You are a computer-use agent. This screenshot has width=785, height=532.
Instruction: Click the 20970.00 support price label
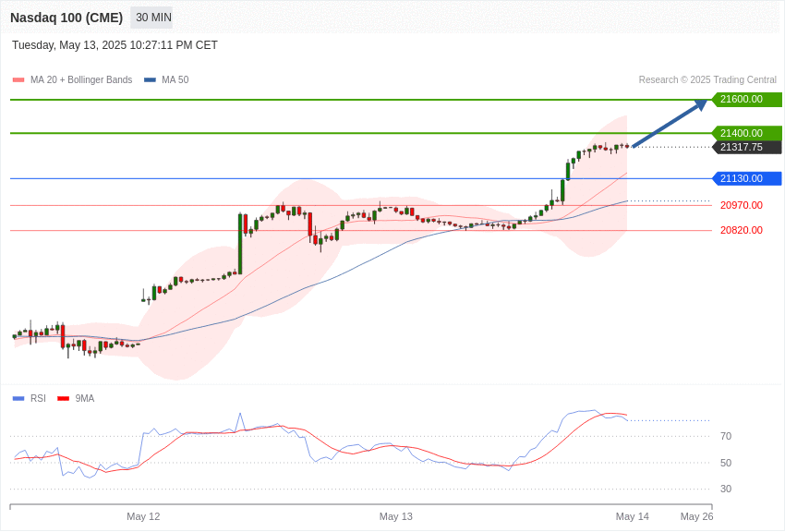click(x=742, y=205)
